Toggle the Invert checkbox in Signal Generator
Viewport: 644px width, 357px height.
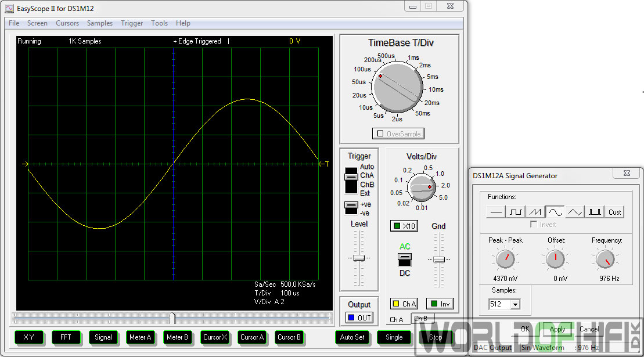534,225
